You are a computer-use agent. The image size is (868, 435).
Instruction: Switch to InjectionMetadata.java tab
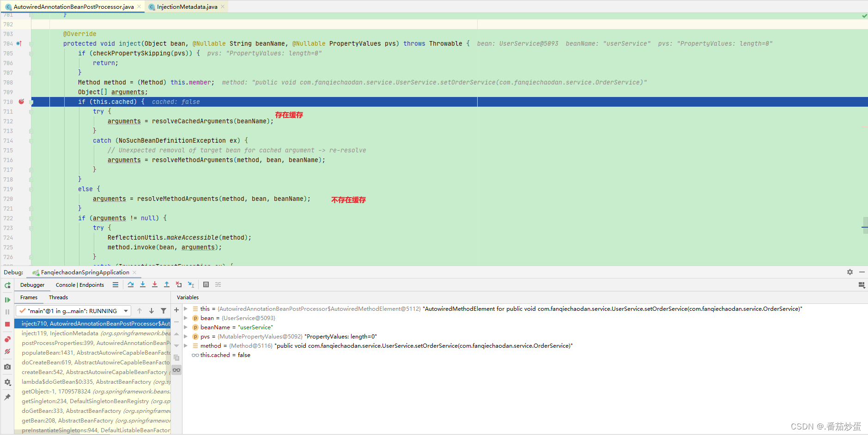[187, 6]
